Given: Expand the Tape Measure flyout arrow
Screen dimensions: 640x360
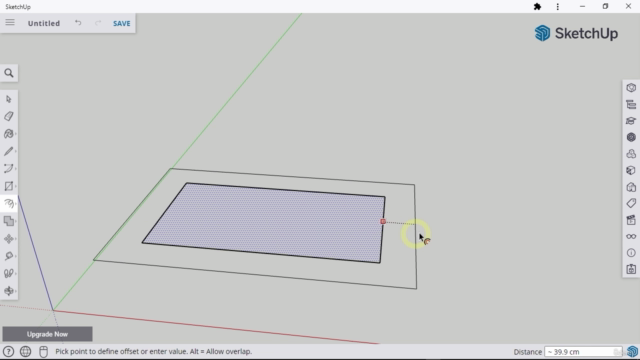Looking at the screenshot, I should [16, 256].
